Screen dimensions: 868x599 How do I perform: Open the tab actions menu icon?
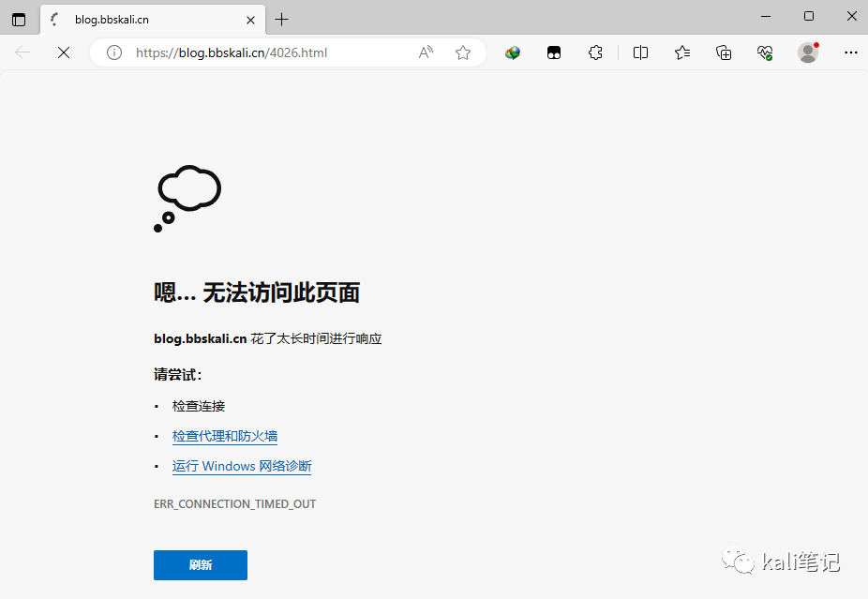tap(19, 18)
